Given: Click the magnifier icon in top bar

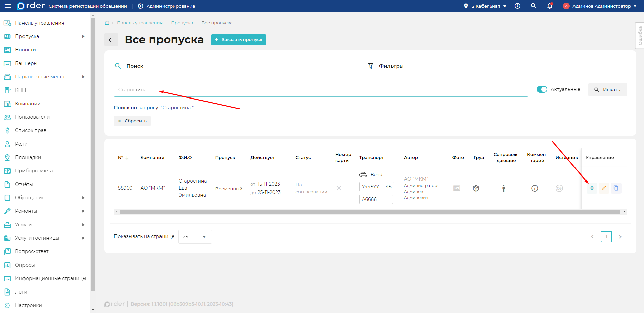Looking at the screenshot, I should point(533,6).
